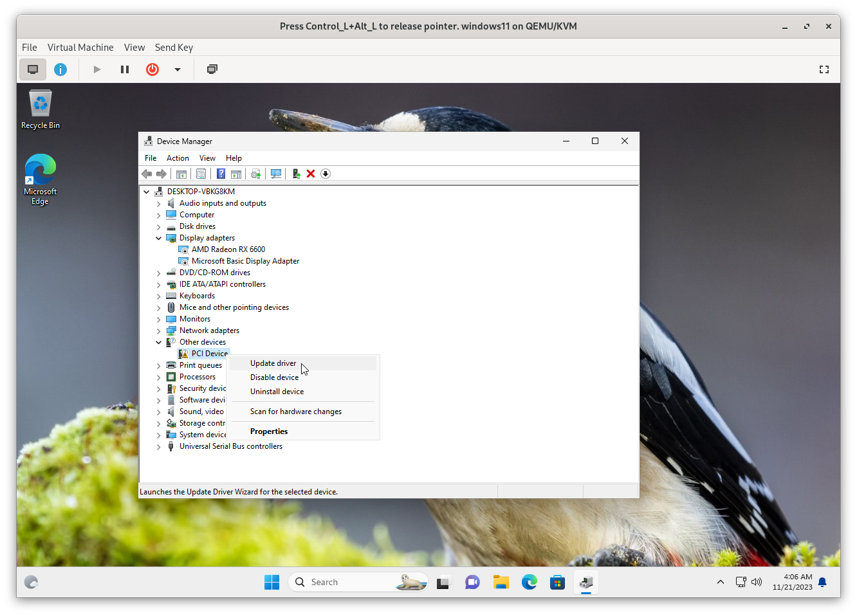Open the Windows Start menu
Image resolution: width=857 pixels, height=616 pixels.
point(272,583)
